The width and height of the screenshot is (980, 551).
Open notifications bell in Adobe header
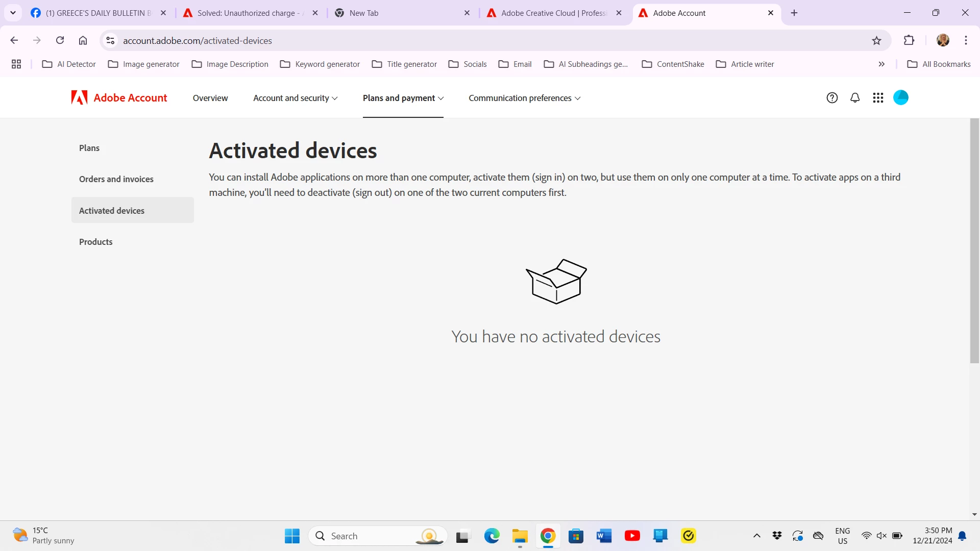pyautogui.click(x=855, y=98)
